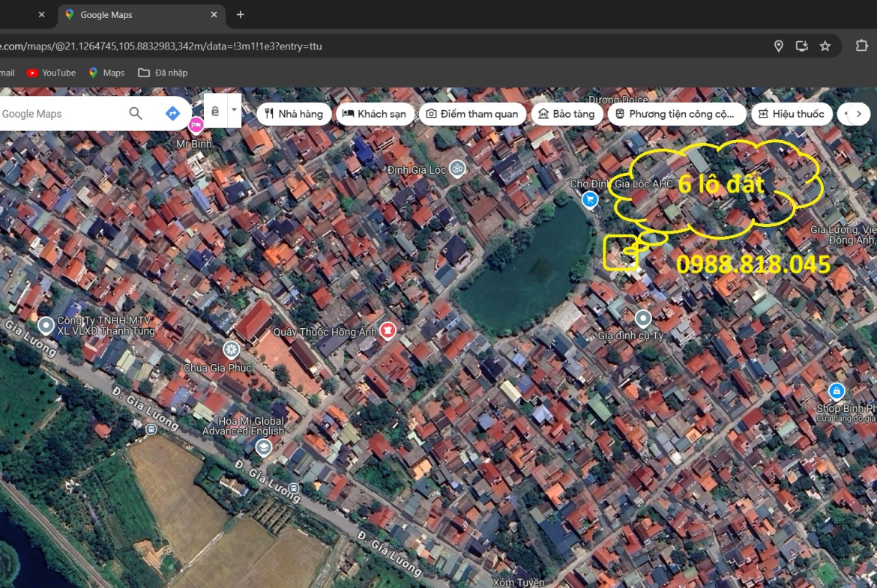The image size is (877, 588).
Task: Bookmark this page with the star icon
Action: (x=825, y=46)
